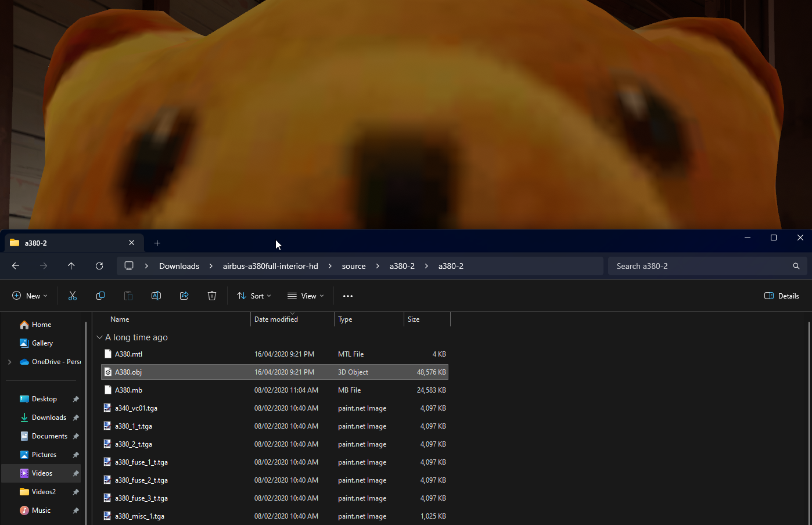This screenshot has width=812, height=525.
Task: Sort files by the Size column header
Action: 414,319
